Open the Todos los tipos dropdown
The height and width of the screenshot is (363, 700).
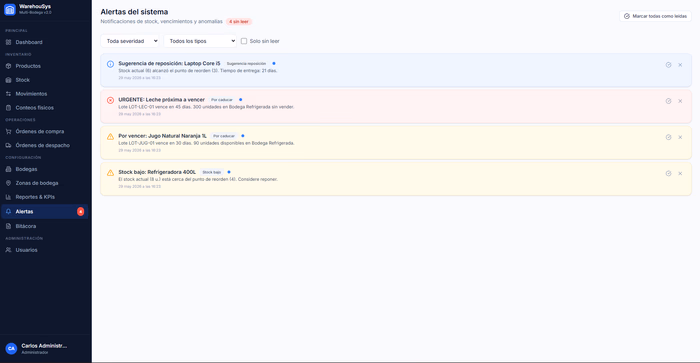click(x=200, y=41)
